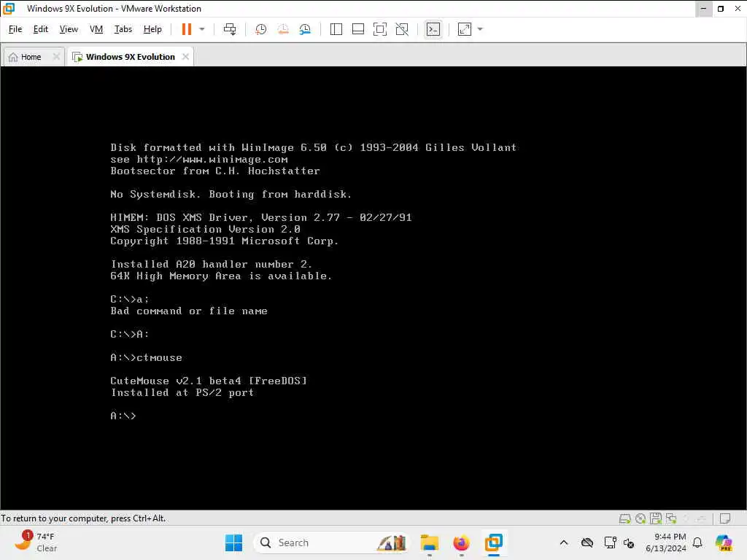Click the stretch guest display icon
The width and height of the screenshot is (747, 560).
(465, 29)
